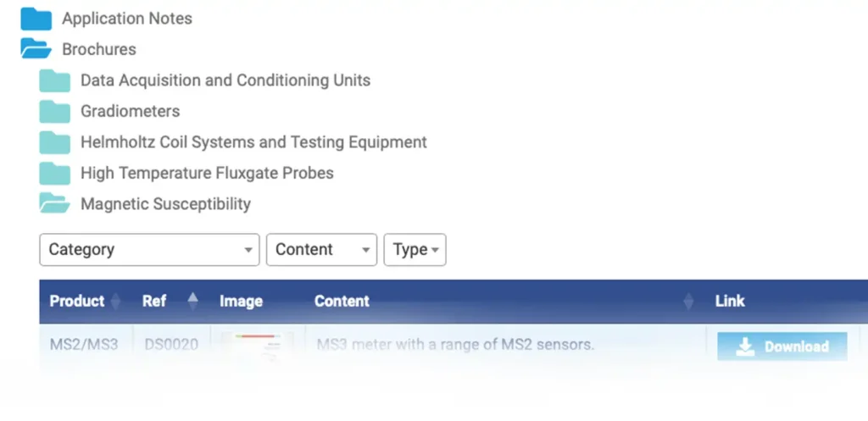Sort by Ref column arrow icon
Screen dimensions: 868x421
click(192, 302)
